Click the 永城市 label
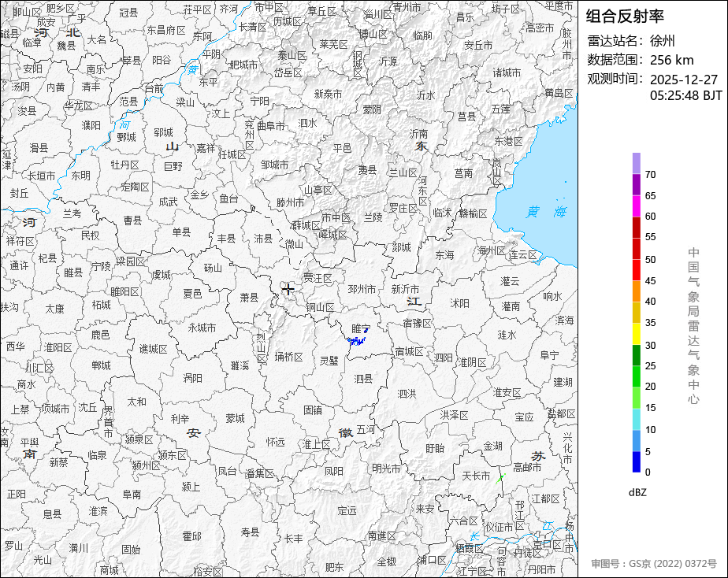 (202, 328)
